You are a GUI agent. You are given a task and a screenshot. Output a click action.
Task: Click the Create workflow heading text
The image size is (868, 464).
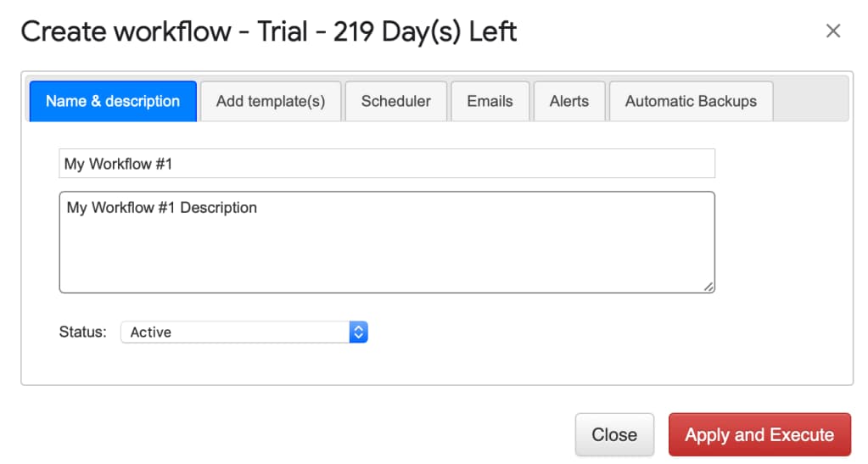[x=126, y=31]
